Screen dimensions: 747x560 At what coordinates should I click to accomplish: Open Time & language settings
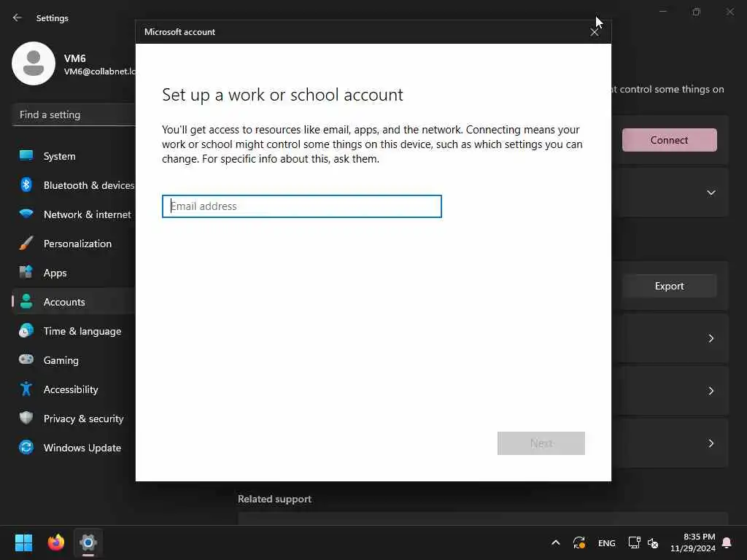pos(74,331)
